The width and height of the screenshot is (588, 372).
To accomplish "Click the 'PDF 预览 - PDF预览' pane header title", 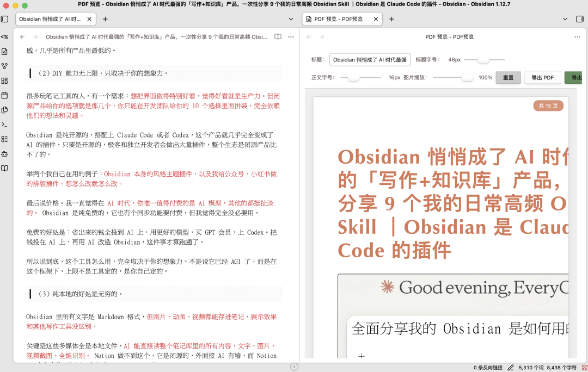I will (x=449, y=37).
